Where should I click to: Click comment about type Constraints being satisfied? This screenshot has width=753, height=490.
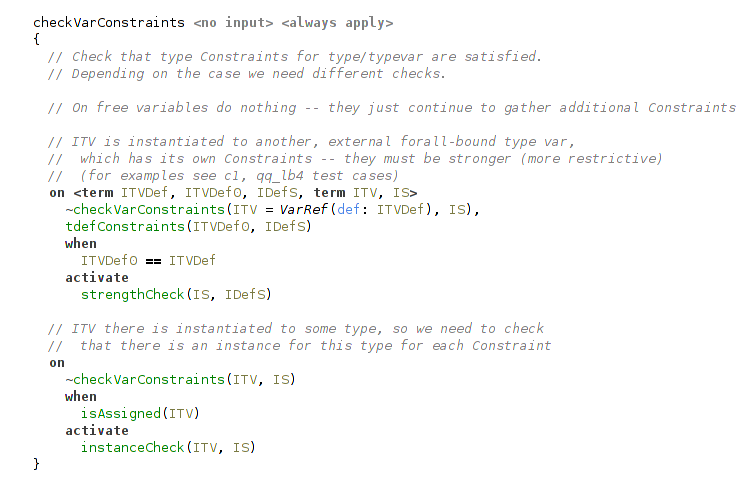294,57
